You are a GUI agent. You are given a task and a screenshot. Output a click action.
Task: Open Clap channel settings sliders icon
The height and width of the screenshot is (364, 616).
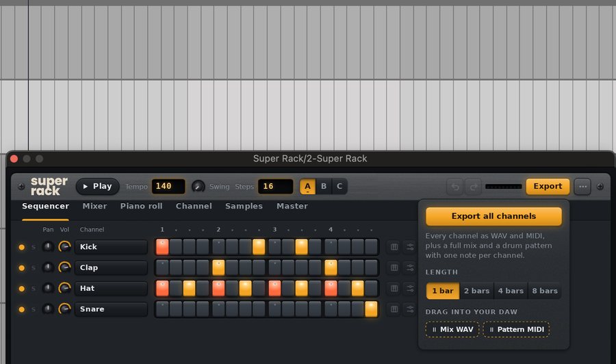[410, 268]
